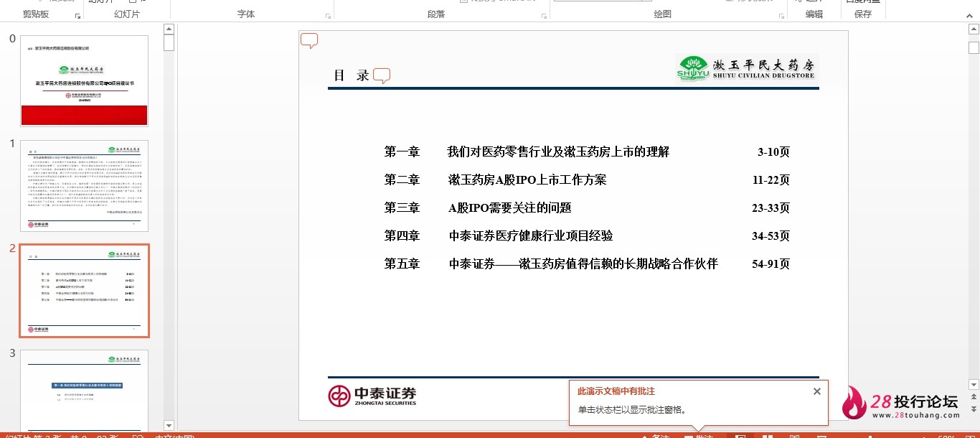Click the 此演示文稿中有批注 popup title
This screenshot has height=438, width=980.
(x=616, y=391)
